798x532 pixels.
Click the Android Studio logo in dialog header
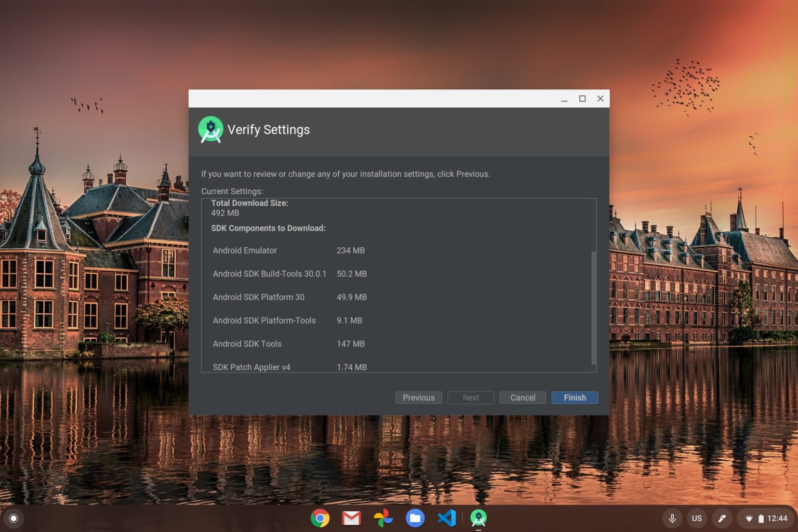[x=210, y=130]
